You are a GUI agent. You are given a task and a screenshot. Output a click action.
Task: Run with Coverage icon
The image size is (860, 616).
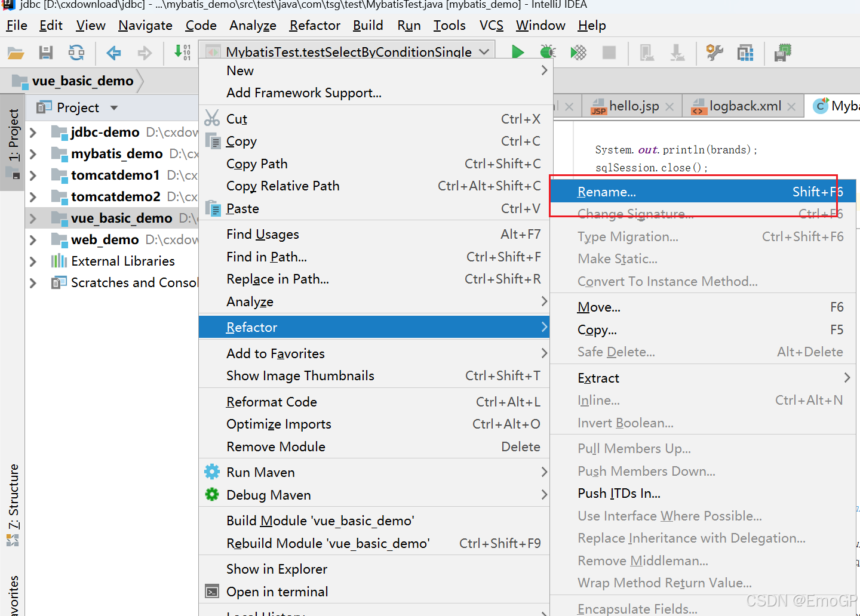[x=578, y=53]
